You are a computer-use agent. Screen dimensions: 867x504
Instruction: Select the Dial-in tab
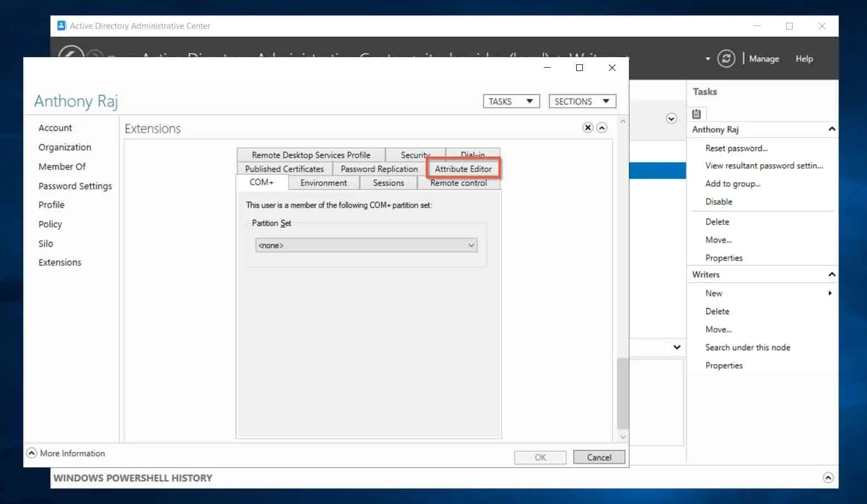point(473,154)
